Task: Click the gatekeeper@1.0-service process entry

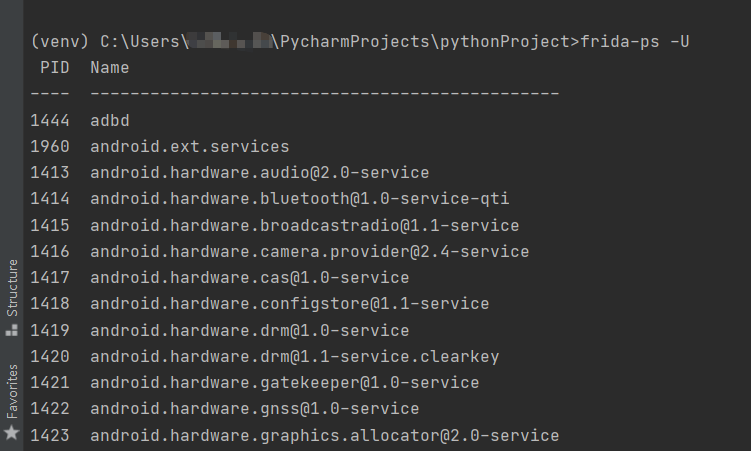Action: point(284,382)
